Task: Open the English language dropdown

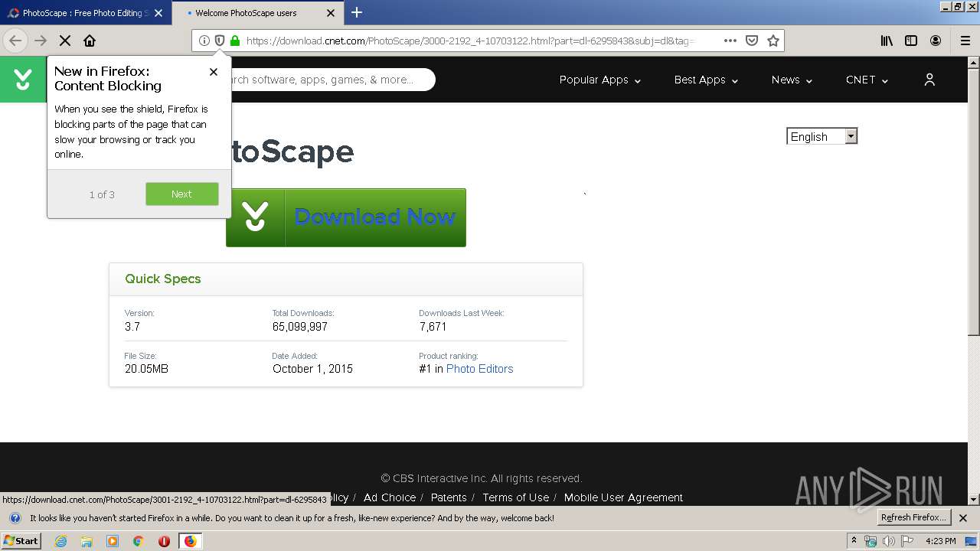Action: (x=822, y=136)
